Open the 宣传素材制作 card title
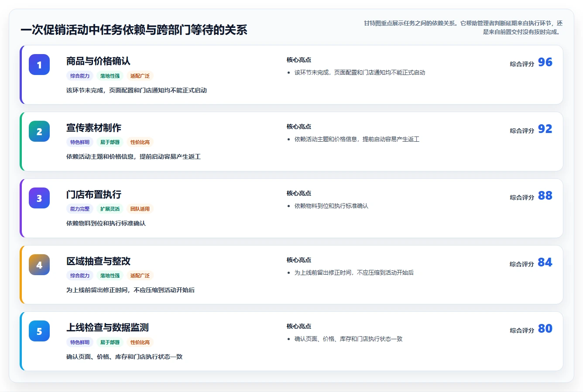 click(94, 128)
